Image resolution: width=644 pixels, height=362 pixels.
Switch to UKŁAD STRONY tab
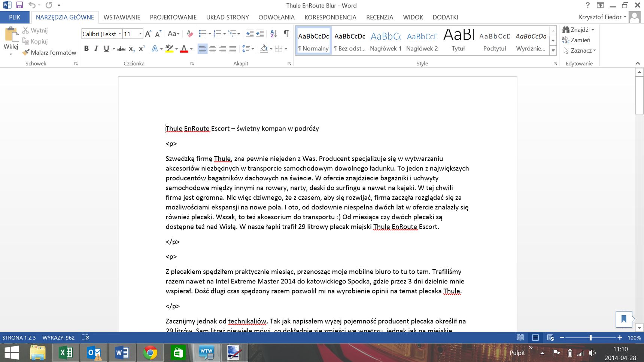[x=227, y=17]
